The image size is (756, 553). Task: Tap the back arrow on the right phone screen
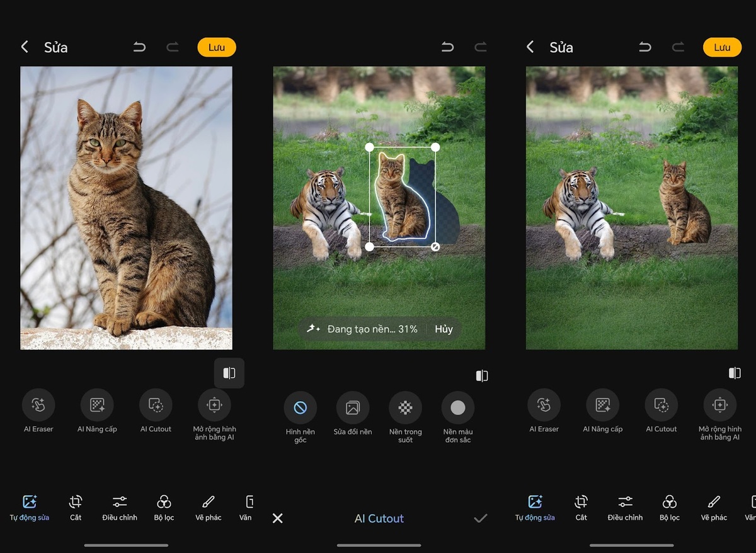coord(530,47)
